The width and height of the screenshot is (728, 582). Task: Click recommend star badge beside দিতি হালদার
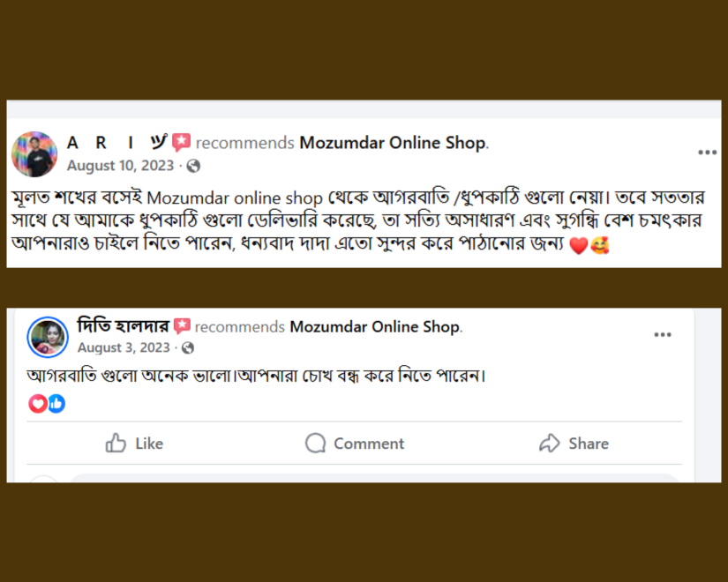(x=183, y=326)
